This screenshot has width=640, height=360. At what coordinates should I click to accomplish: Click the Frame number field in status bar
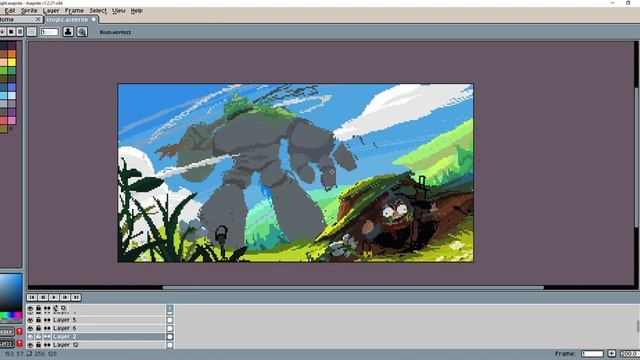(x=592, y=353)
